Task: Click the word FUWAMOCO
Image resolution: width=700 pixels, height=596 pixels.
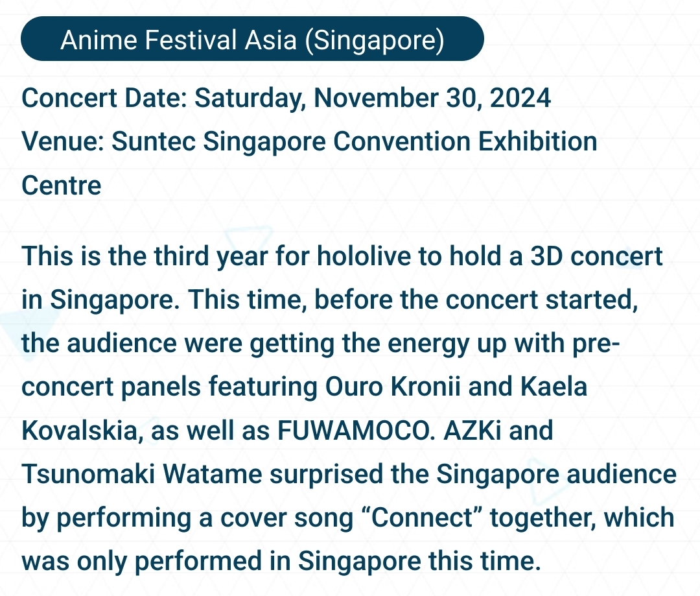Action: [356, 430]
